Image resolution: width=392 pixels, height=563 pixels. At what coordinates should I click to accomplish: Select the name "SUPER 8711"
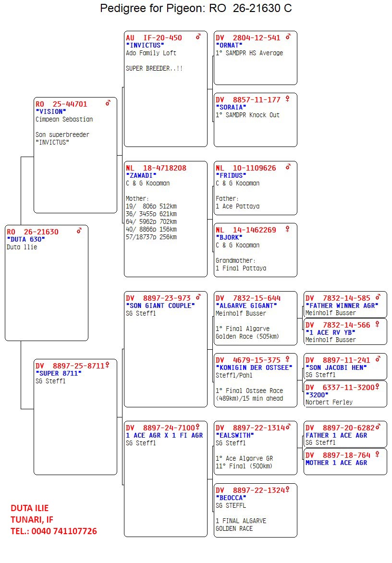[x=59, y=373]
